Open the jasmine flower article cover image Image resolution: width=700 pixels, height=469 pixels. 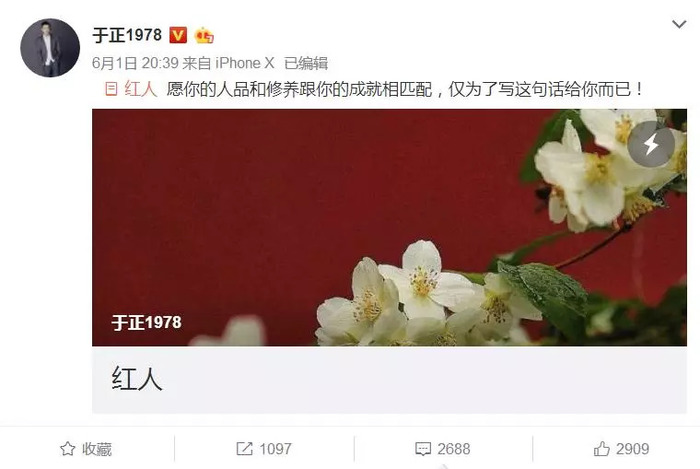(x=389, y=228)
